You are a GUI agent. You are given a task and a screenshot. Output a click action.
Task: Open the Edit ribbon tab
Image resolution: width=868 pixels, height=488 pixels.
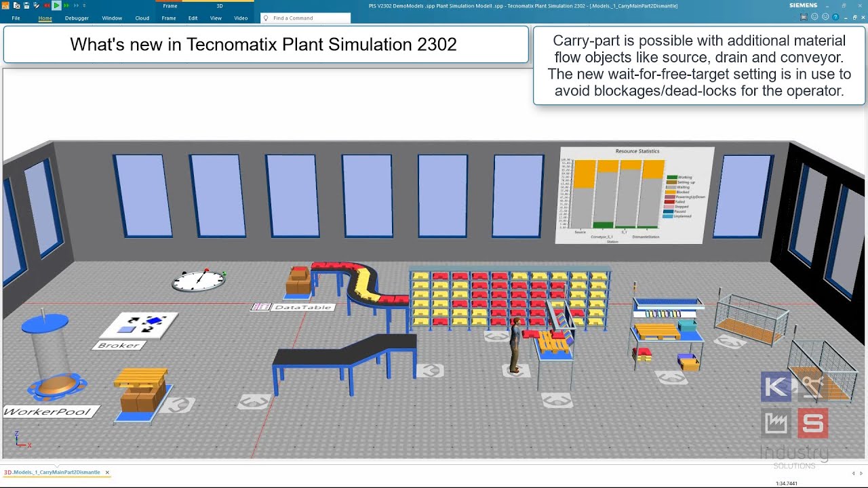pyautogui.click(x=193, y=18)
